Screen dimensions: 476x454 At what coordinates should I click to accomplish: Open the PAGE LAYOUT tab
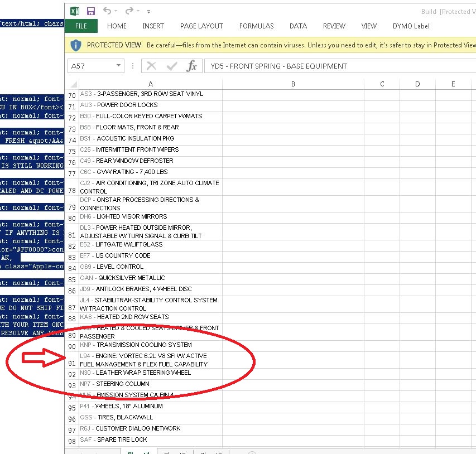click(x=201, y=26)
